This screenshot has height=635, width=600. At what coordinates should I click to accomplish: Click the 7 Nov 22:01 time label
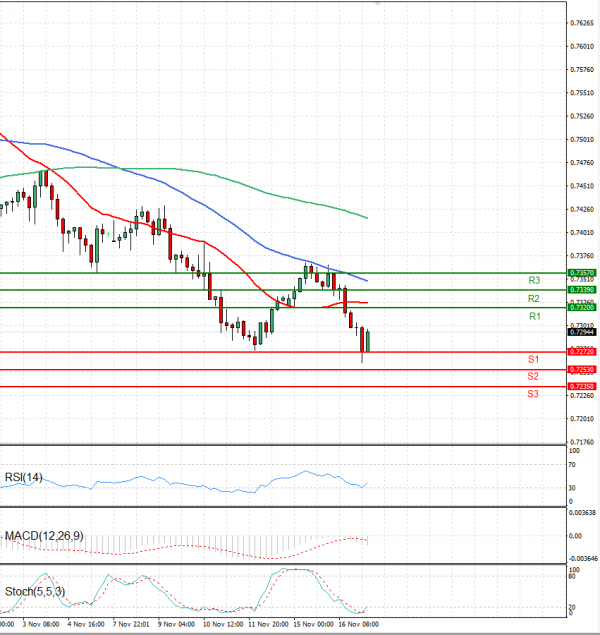pyautogui.click(x=131, y=624)
